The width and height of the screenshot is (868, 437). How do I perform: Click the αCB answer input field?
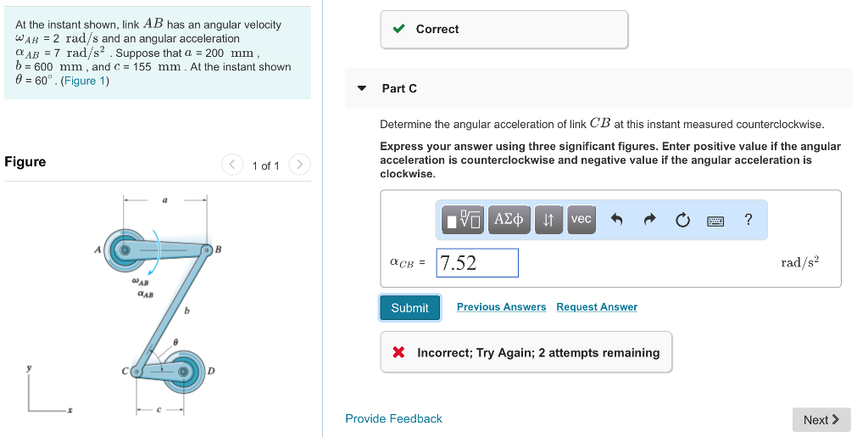coord(478,263)
